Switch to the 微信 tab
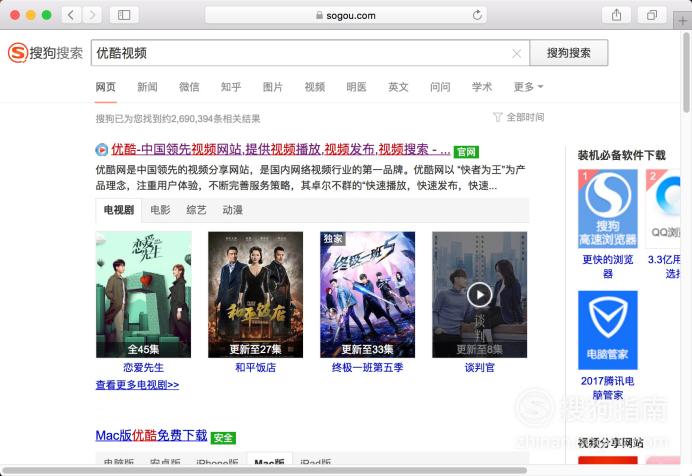 [x=189, y=87]
